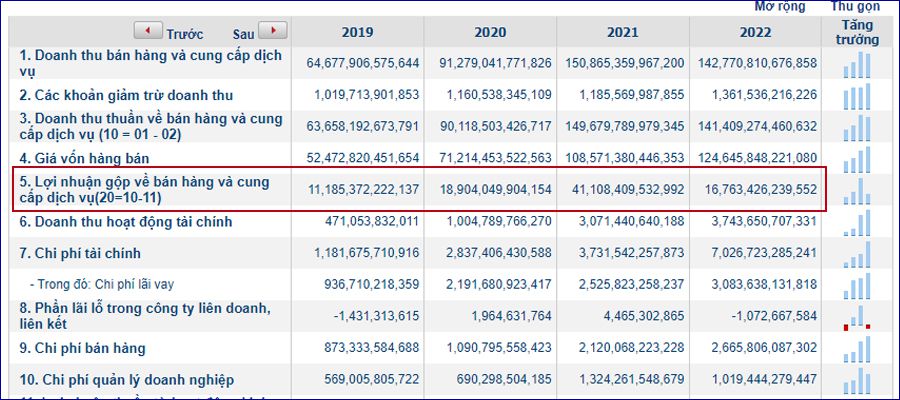Select 2021 value 2,525,823,258,237
Image resolution: width=900 pixels, height=400 pixels.
click(x=632, y=284)
